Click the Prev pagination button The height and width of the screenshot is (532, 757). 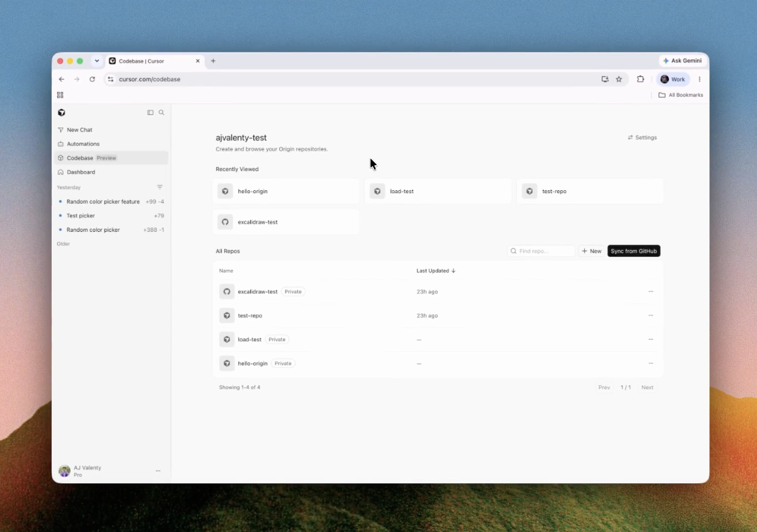pos(604,388)
